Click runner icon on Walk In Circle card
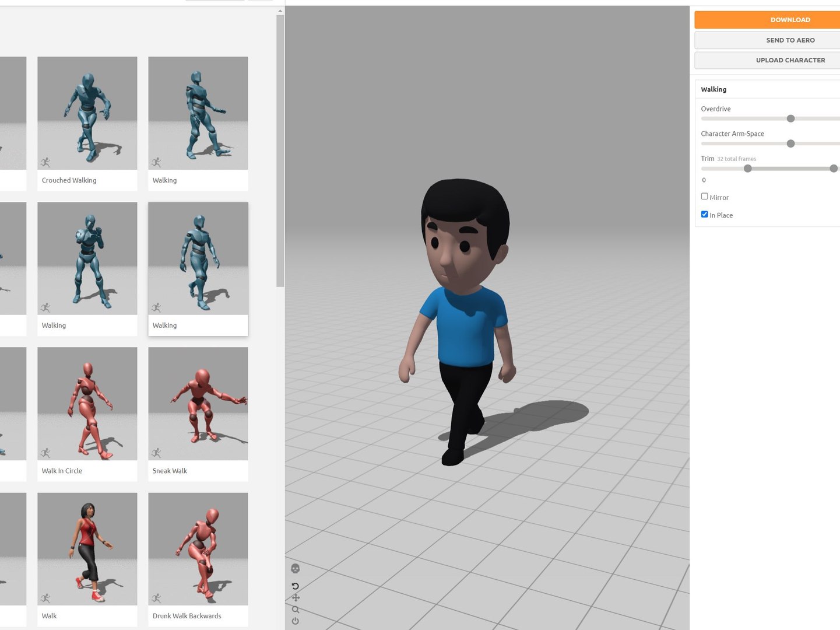840x630 pixels. [x=45, y=453]
